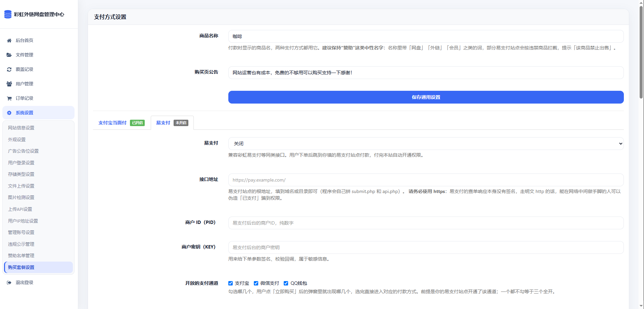644x309 pixels.
Task: Open 赞助名单管理 in the submenu
Action: [x=21, y=256]
